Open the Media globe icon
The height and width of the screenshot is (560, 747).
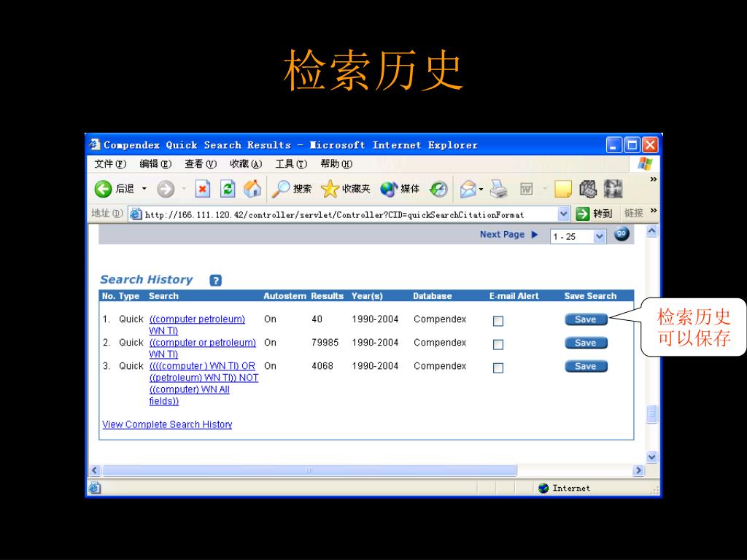[x=389, y=189]
